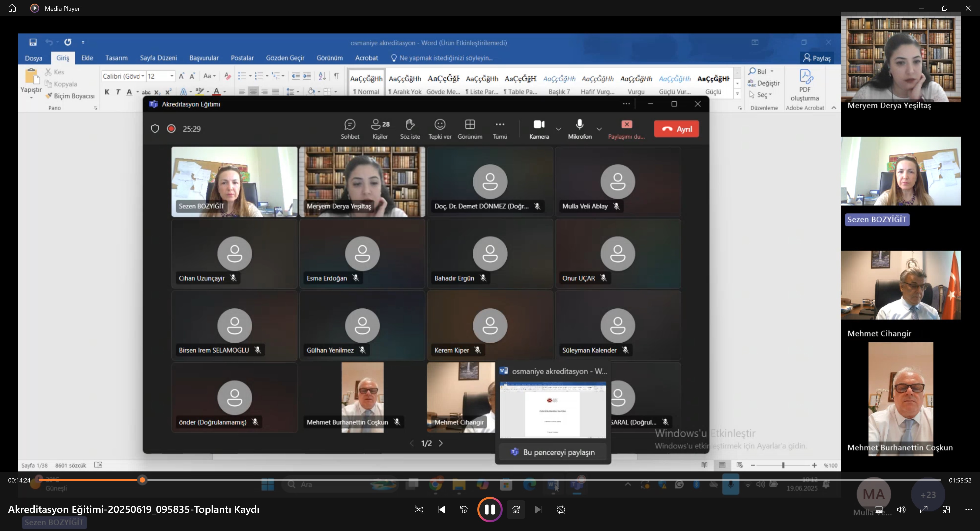Open font color dropdown arrow
This screenshot has height=531, width=980.
(225, 92)
